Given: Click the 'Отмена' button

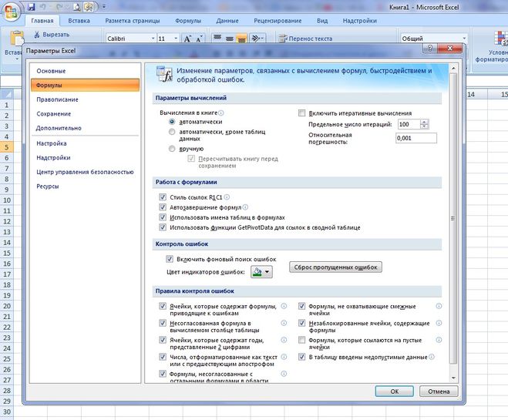Looking at the screenshot, I should pos(438,391).
